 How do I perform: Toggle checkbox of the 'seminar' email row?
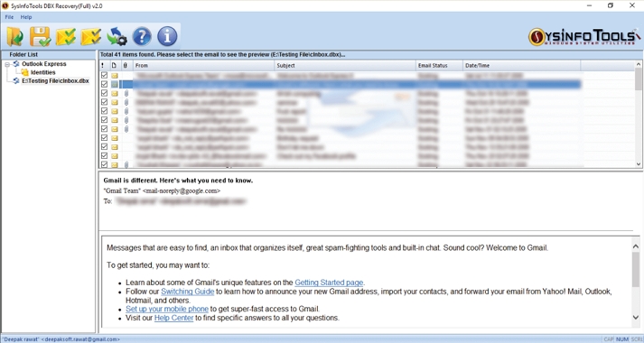point(104,102)
